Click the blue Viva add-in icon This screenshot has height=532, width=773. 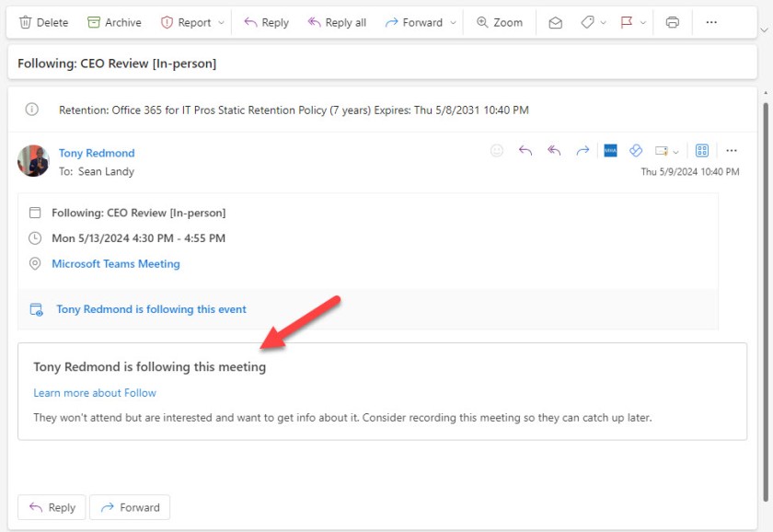tap(610, 150)
